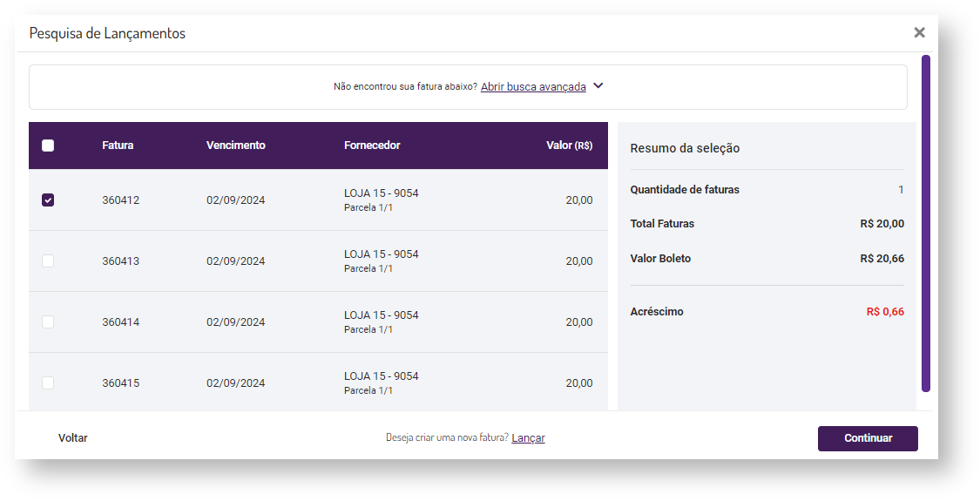Click the Acréscimo R$ 0,66 value

point(885,312)
